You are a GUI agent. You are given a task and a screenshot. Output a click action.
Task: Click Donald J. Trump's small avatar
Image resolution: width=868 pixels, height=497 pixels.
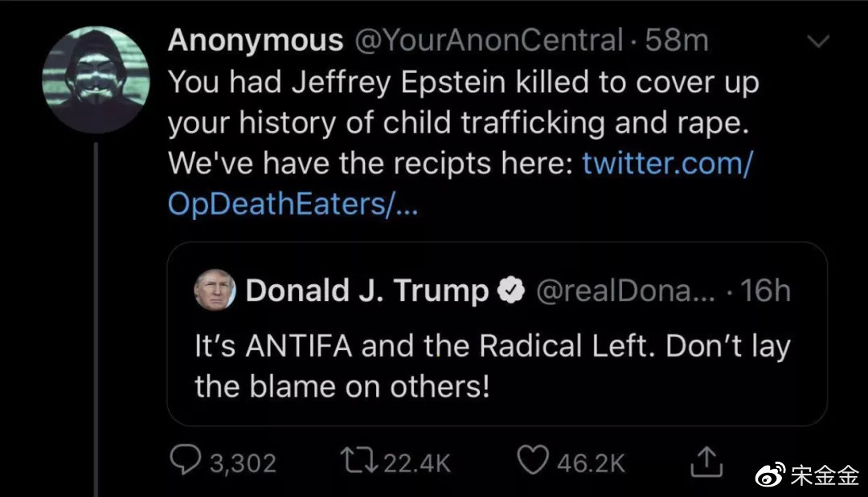(215, 290)
